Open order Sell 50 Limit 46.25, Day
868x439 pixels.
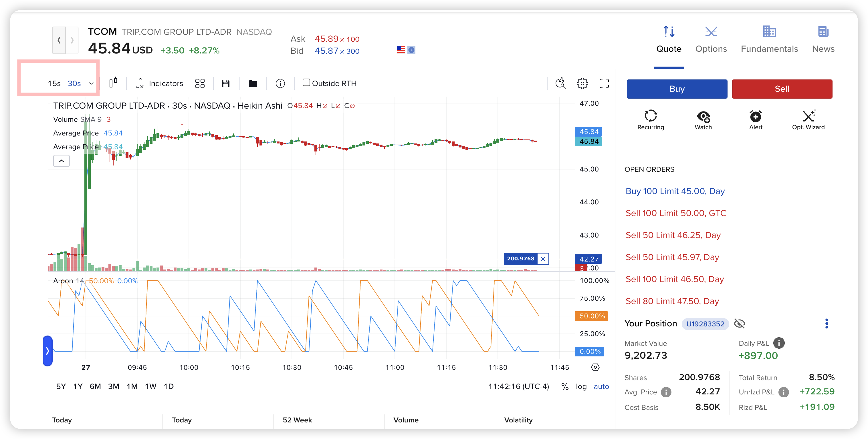tap(673, 235)
